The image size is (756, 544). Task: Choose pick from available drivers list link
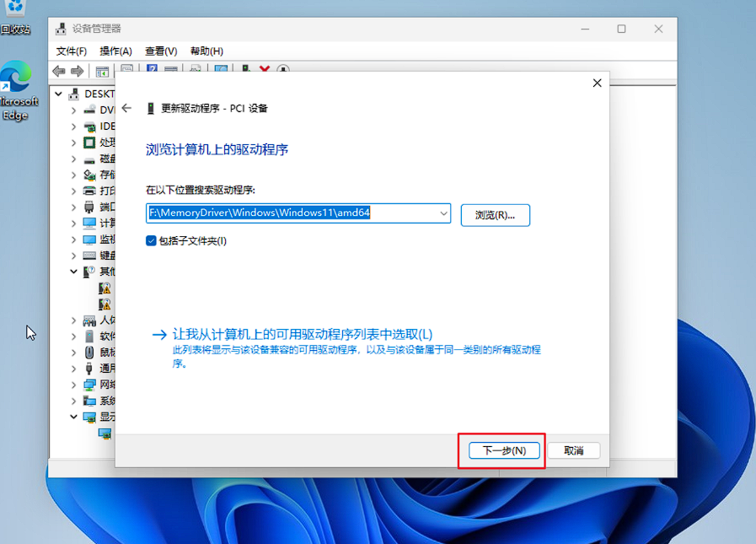(303, 334)
